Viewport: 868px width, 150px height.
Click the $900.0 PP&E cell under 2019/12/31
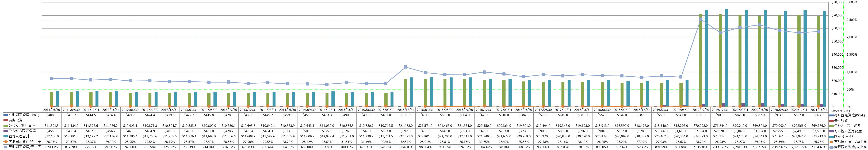(x=720, y=115)
